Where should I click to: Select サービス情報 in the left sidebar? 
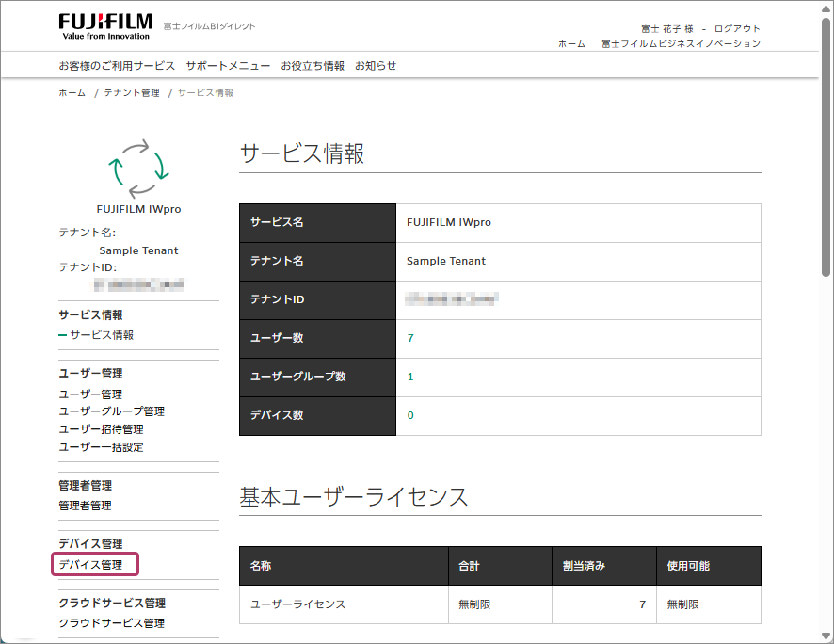[x=102, y=335]
